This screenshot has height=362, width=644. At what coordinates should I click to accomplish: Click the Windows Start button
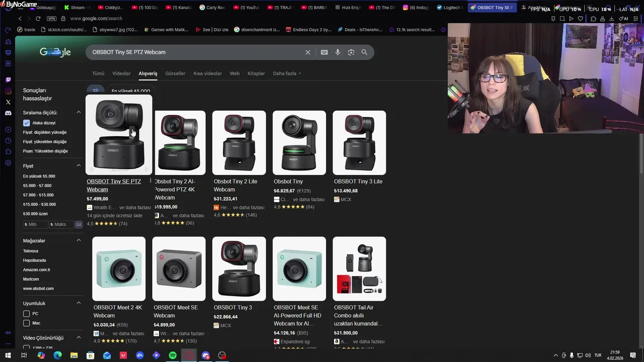point(8,355)
